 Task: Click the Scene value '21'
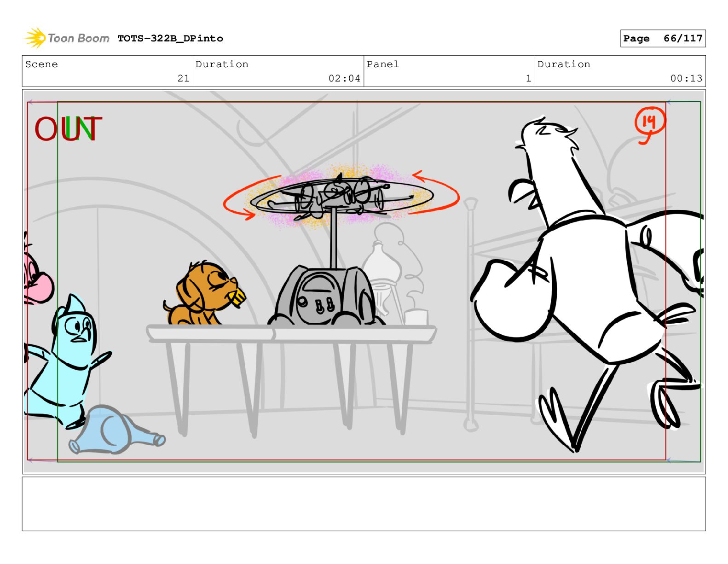tap(183, 78)
